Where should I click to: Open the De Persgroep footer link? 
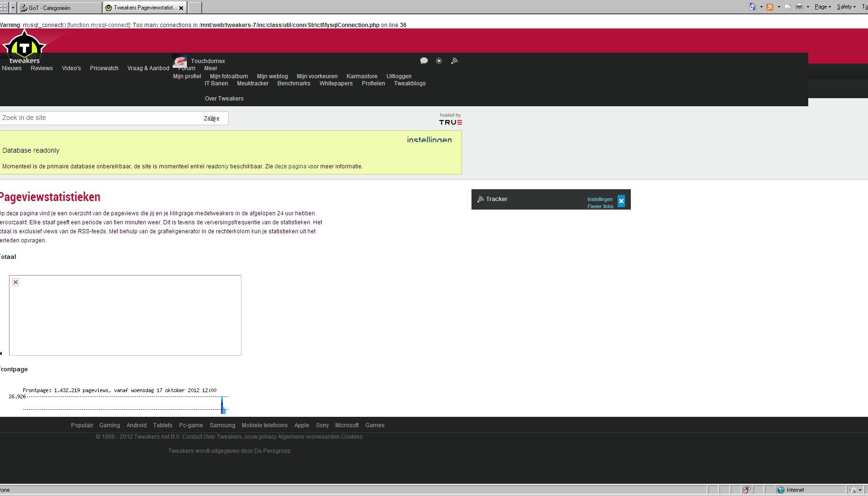tap(272, 451)
